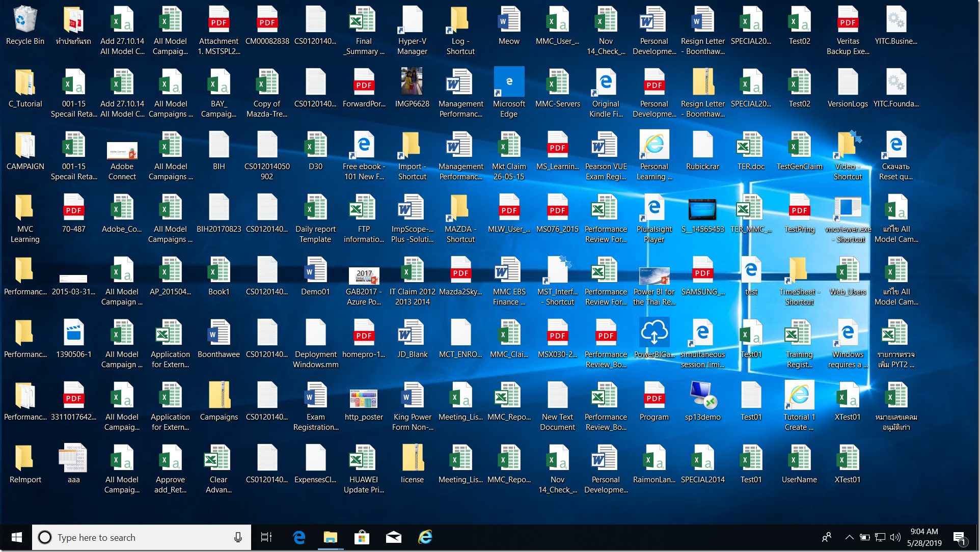Select the Rubick.rar file
980x552 pixels.
coord(702,150)
